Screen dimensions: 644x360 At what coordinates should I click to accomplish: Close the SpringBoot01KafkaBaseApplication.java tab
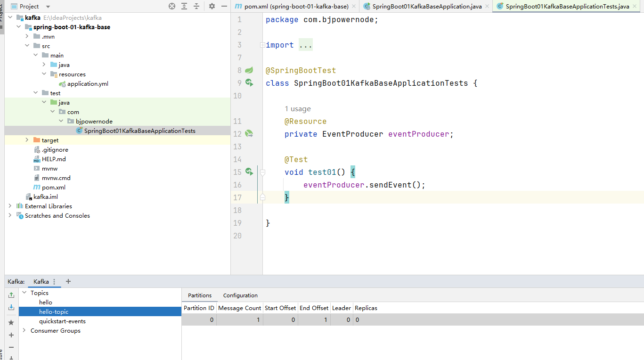[x=487, y=7]
